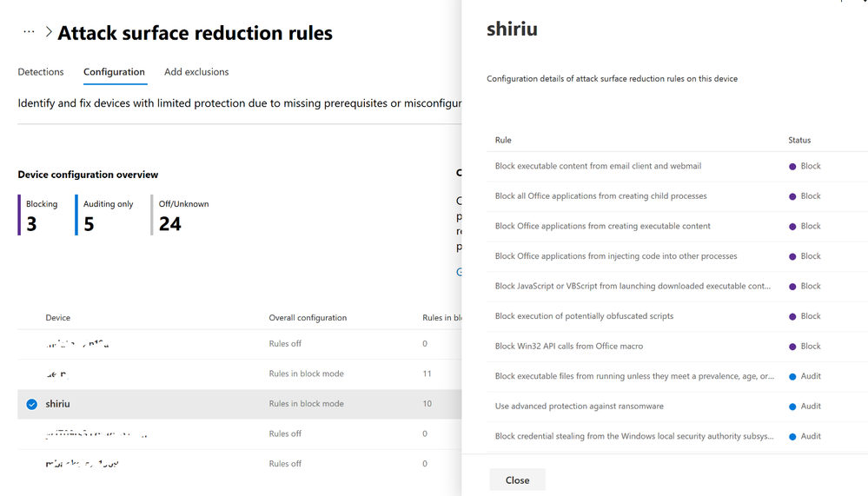The height and width of the screenshot is (496, 868).
Task: Click the Rule column header in panel
Action: [503, 140]
